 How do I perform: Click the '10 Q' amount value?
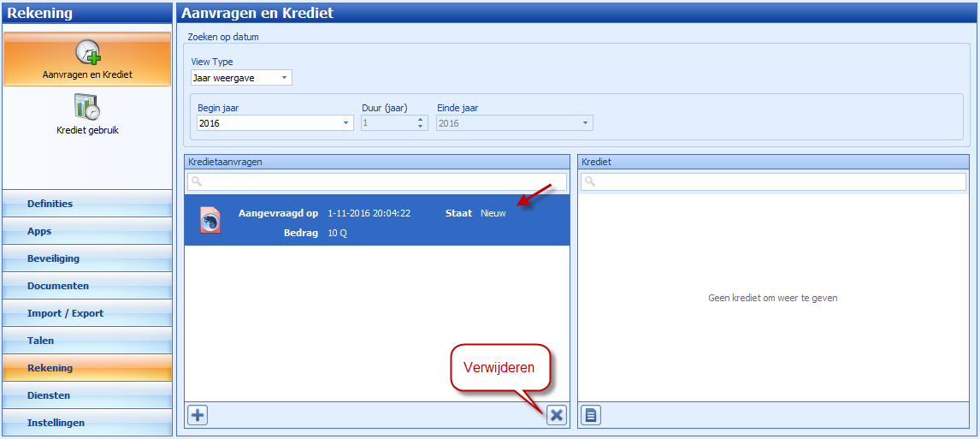point(338,234)
